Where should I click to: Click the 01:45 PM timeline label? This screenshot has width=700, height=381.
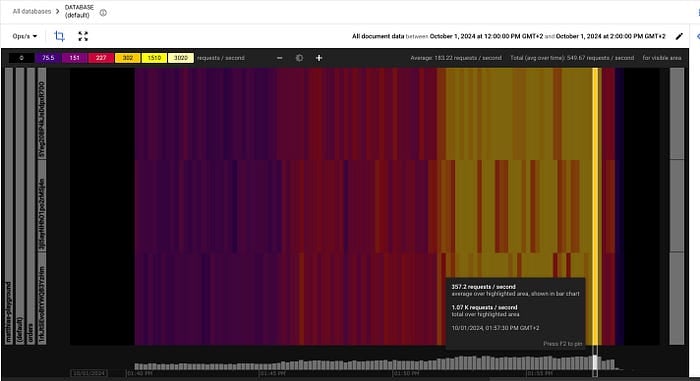(x=272, y=373)
